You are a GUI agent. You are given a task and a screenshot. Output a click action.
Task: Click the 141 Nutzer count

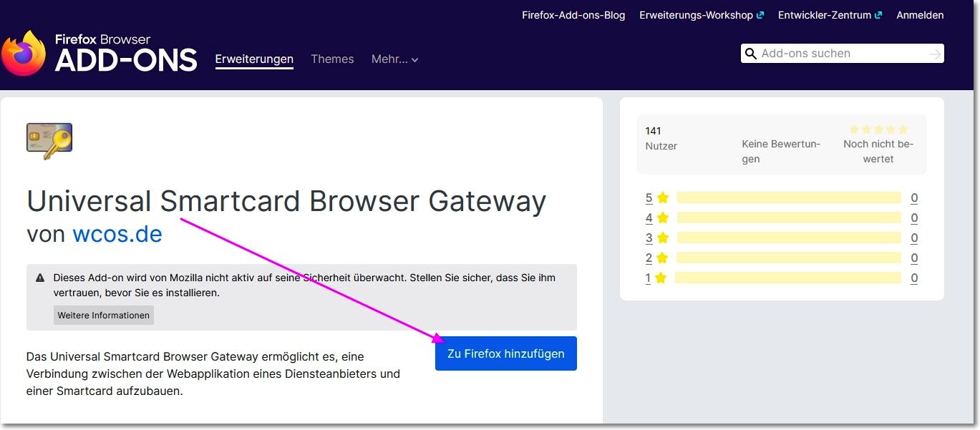(661, 138)
